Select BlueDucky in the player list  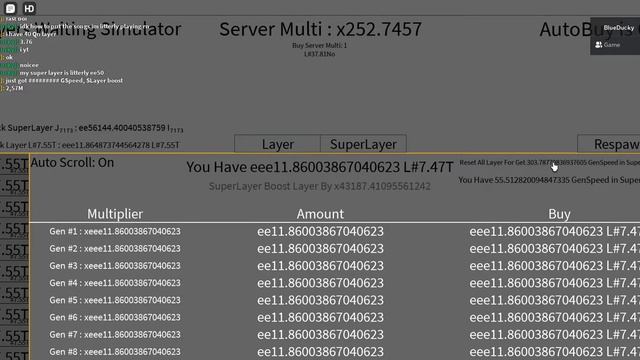click(x=618, y=28)
